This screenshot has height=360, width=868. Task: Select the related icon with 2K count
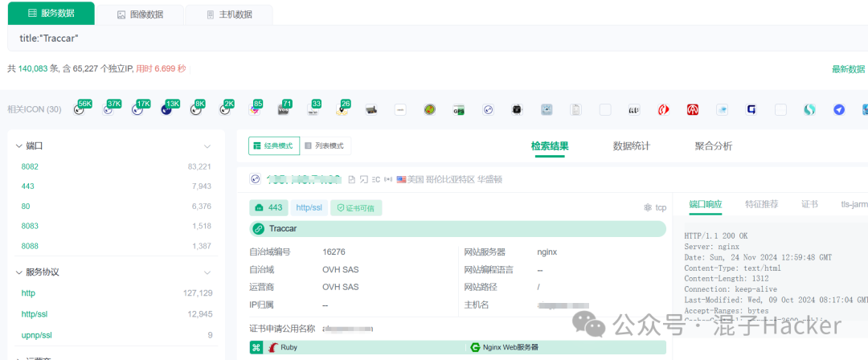pyautogui.click(x=225, y=109)
